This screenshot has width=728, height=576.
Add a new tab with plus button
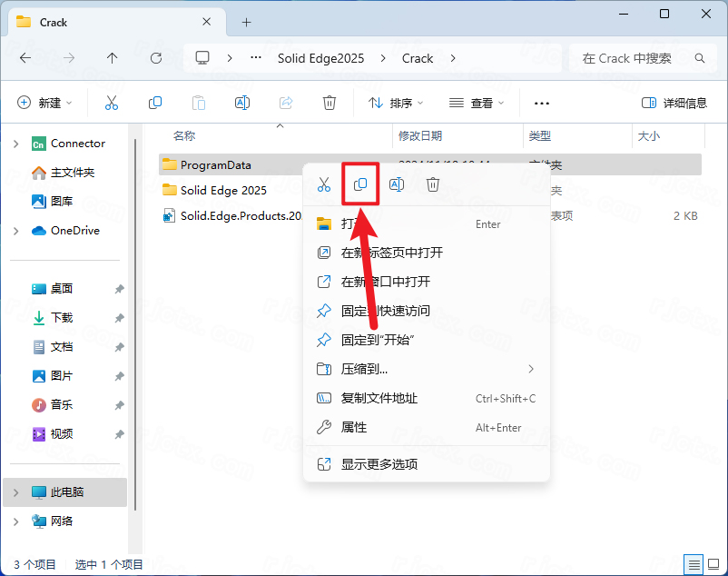246,22
